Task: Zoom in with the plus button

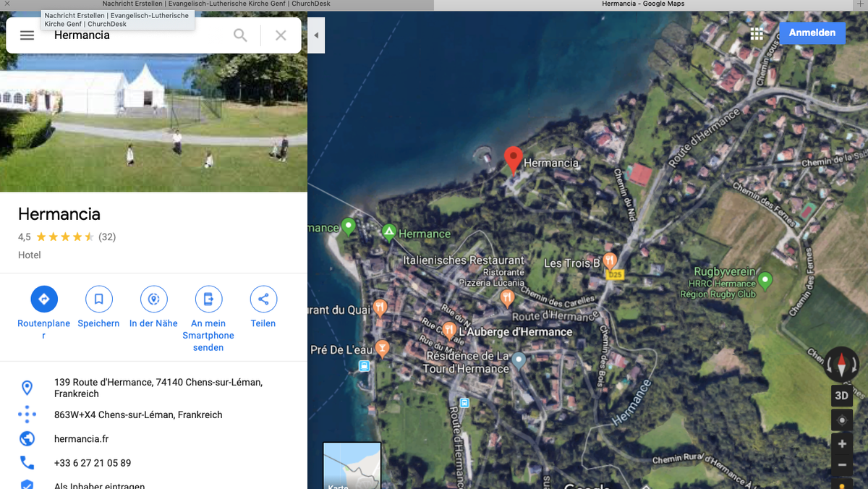Action: click(x=841, y=443)
